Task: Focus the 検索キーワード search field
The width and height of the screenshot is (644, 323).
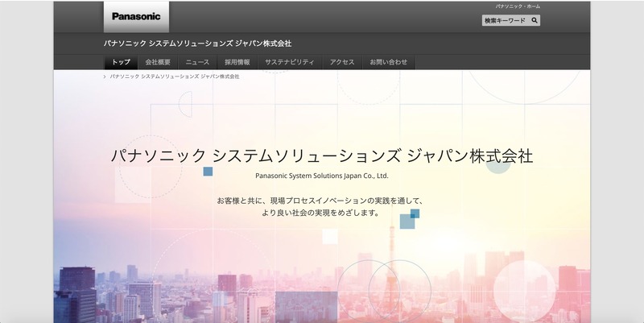Action: coord(505,20)
